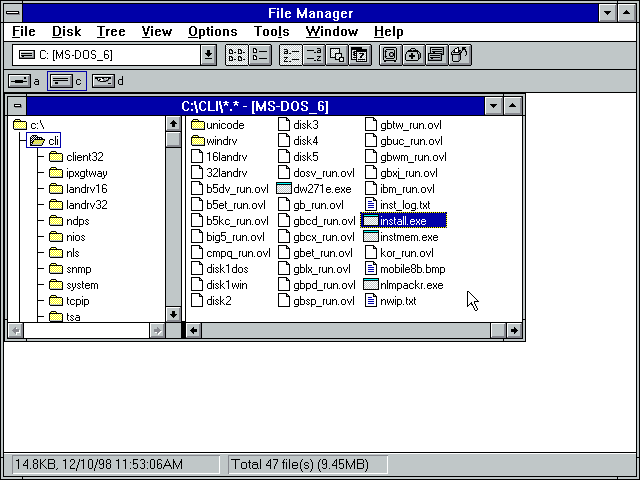Sort files by name a-z

(x=291, y=55)
